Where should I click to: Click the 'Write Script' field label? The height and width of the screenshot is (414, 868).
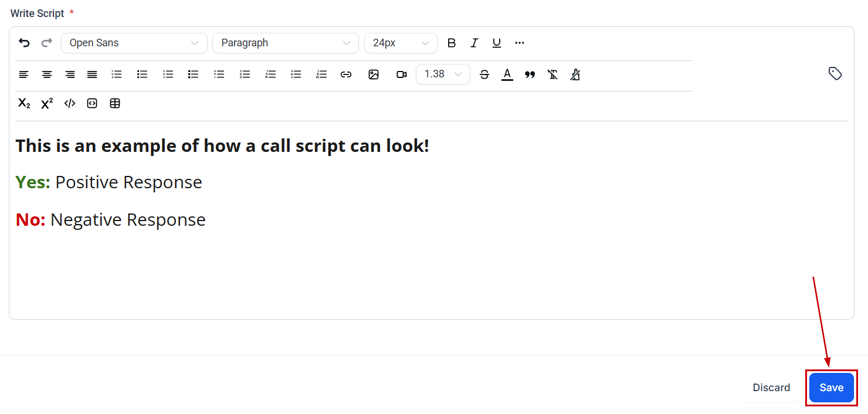click(38, 13)
